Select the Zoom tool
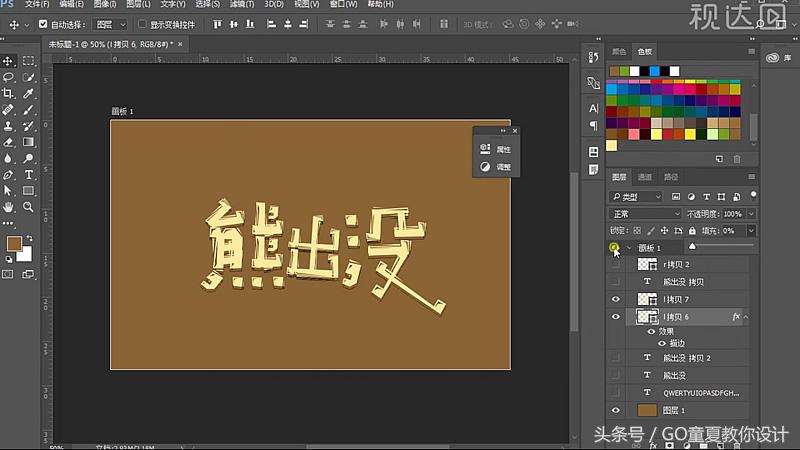This screenshot has height=450, width=800. (x=29, y=207)
